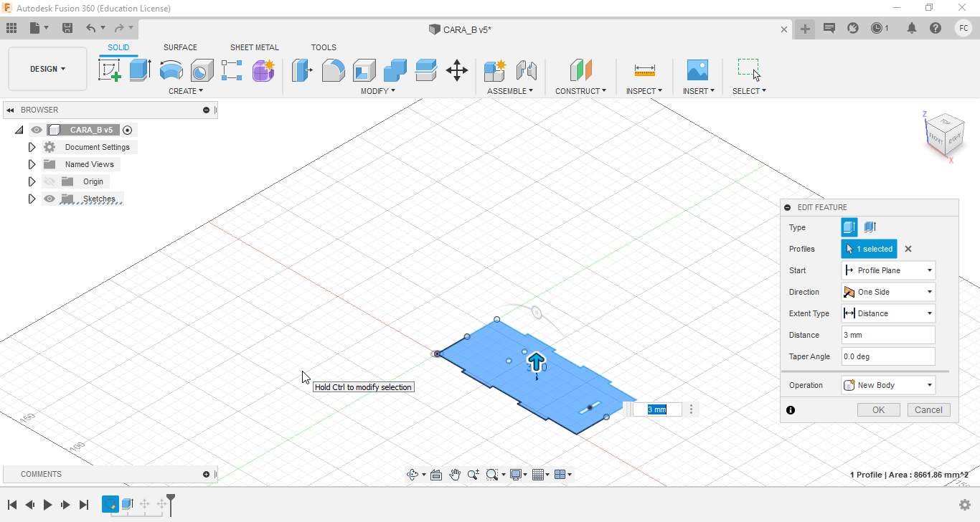Screen dimensions: 980x522
Task: Open the Start dropdown showing Profile Plane
Action: coord(888,270)
